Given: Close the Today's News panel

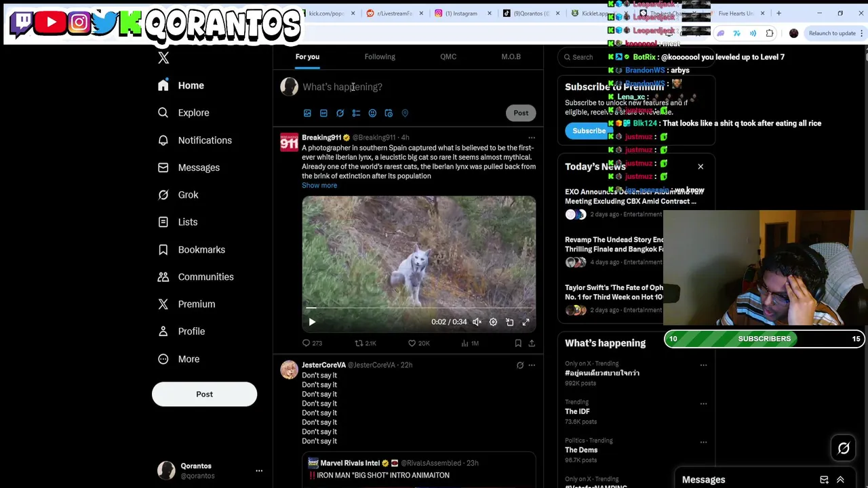Looking at the screenshot, I should (x=701, y=167).
